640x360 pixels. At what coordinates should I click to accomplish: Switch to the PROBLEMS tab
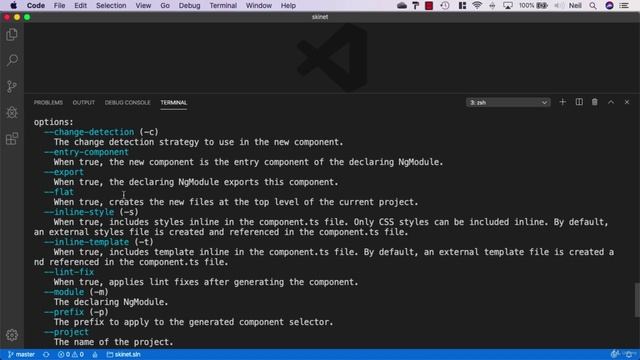click(48, 102)
